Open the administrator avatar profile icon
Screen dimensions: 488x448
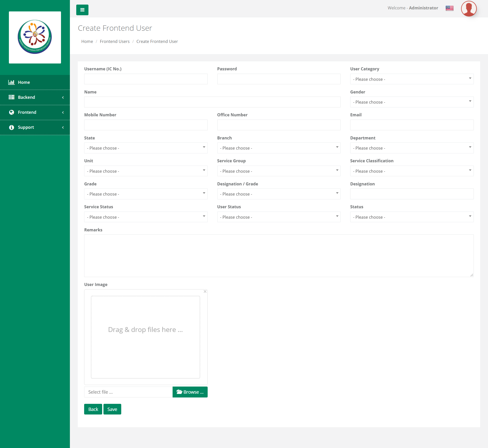click(x=468, y=9)
